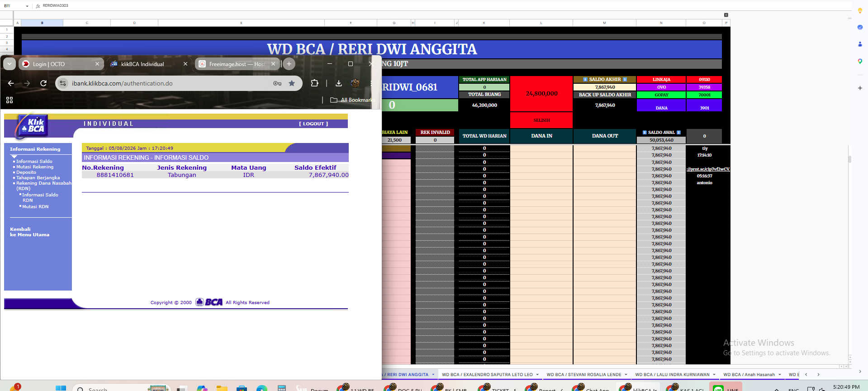868x391 pixels.
Task: Open EXALENDRO SAPUTRA LETO LEO tab menu arrow
Action: (x=537, y=374)
